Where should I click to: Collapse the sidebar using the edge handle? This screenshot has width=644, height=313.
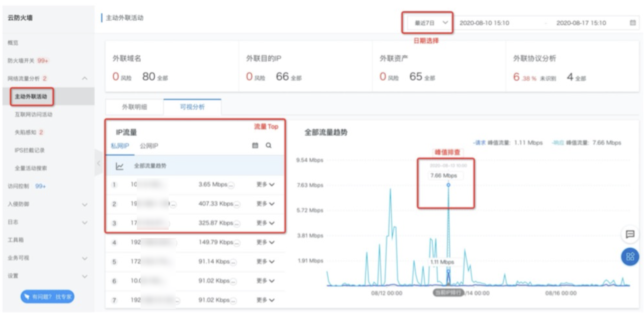click(x=98, y=163)
